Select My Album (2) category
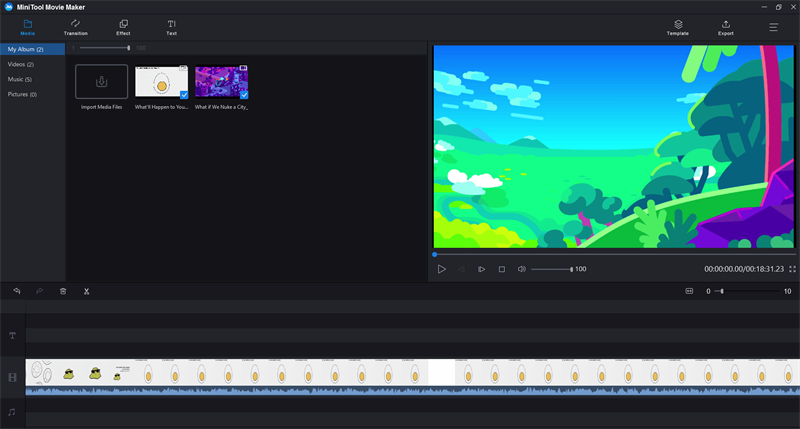This screenshot has height=429, width=800. (33, 49)
